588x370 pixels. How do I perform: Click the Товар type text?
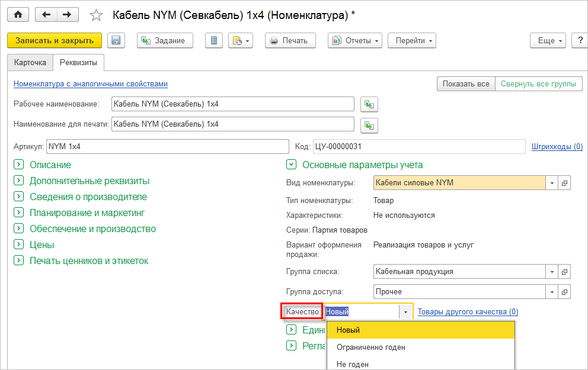click(384, 200)
